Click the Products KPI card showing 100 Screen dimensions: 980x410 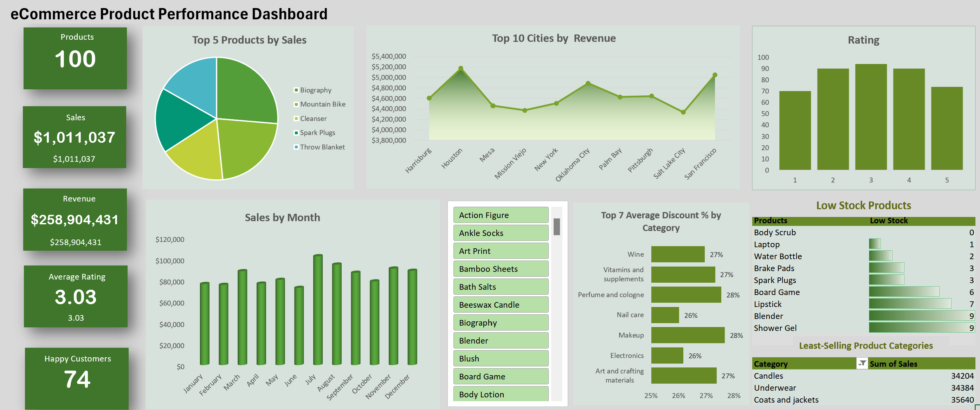tap(75, 58)
